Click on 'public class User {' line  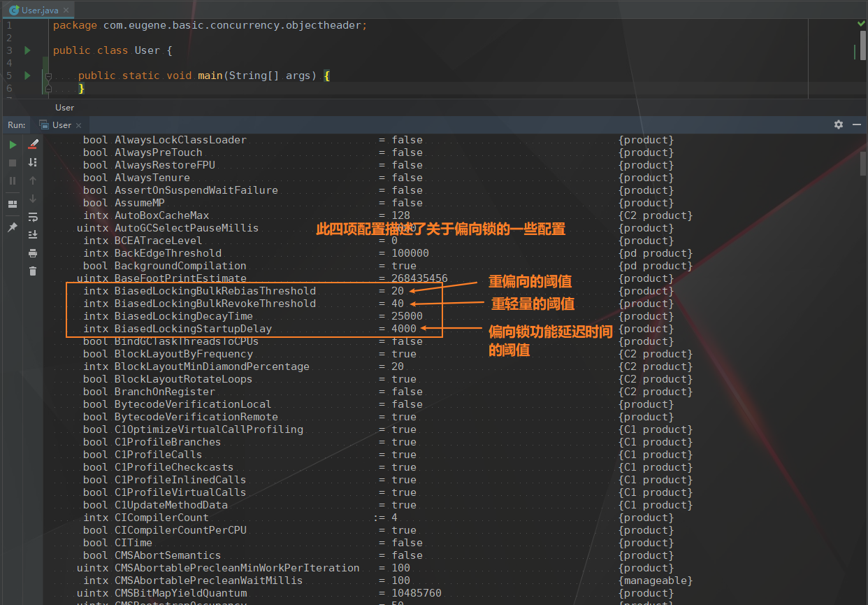(x=112, y=50)
